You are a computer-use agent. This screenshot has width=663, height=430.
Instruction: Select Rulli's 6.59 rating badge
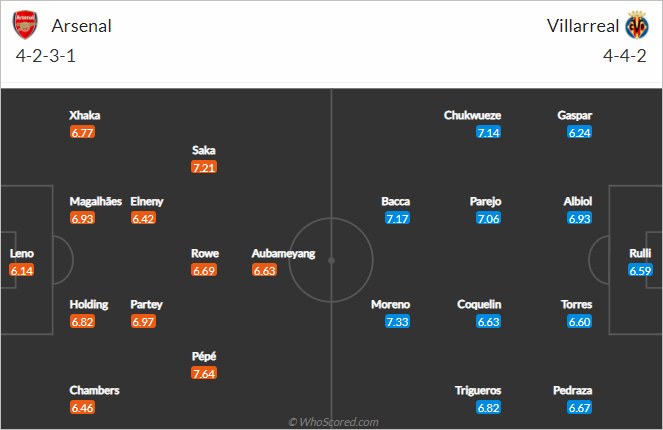pyautogui.click(x=640, y=271)
